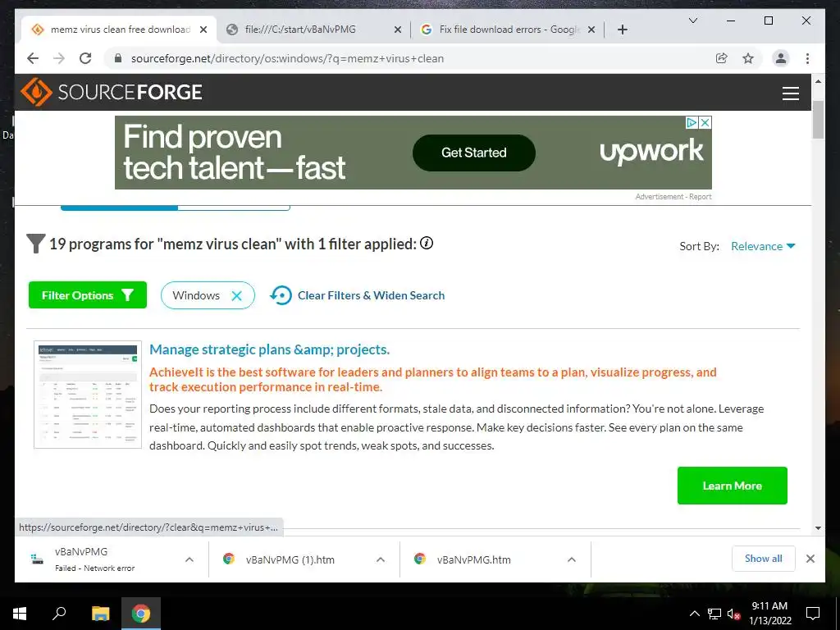This screenshot has width=840, height=630.
Task: Click the upwork logo in the ad
Action: click(x=651, y=152)
